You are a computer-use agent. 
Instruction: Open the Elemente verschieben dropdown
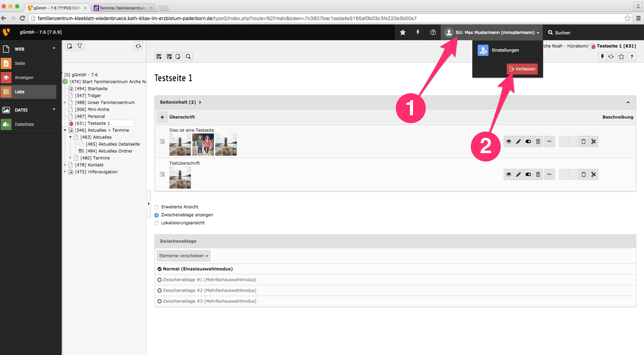pos(183,256)
